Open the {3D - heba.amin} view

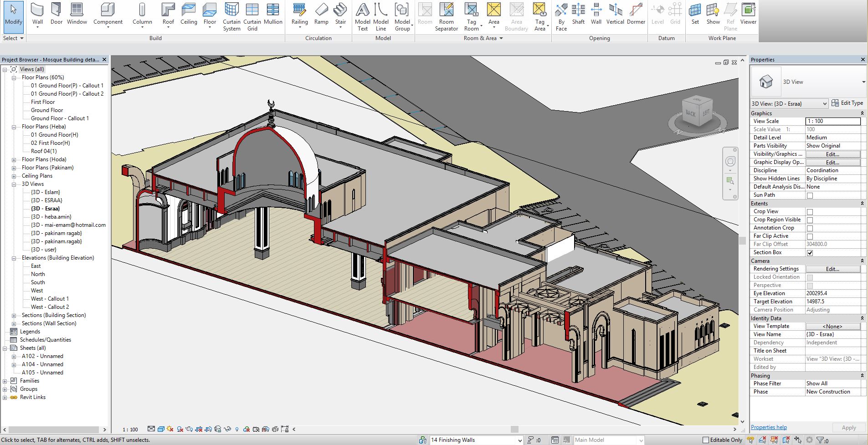pyautogui.click(x=51, y=217)
